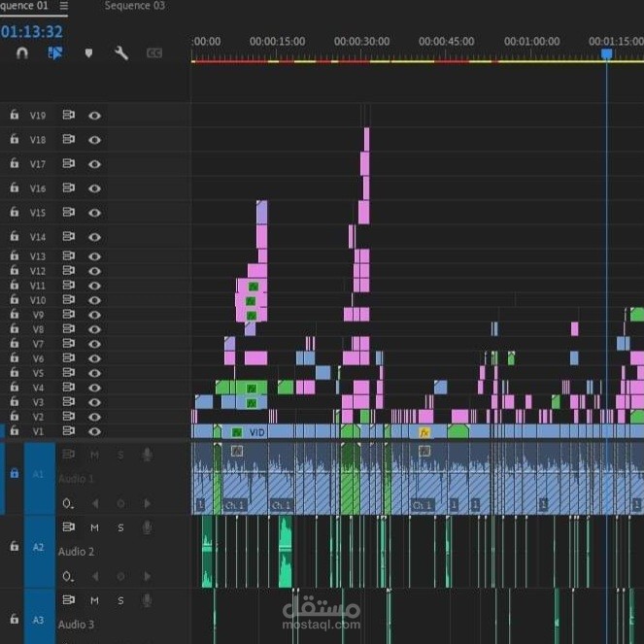Toggle the Linked Selection icon
644x644 pixels.
coord(55,53)
